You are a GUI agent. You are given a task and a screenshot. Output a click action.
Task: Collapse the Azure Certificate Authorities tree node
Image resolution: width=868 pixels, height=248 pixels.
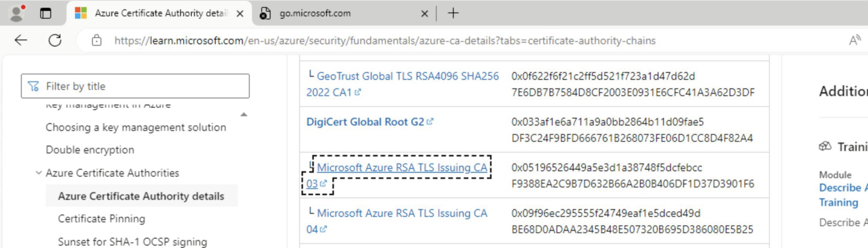[39, 172]
